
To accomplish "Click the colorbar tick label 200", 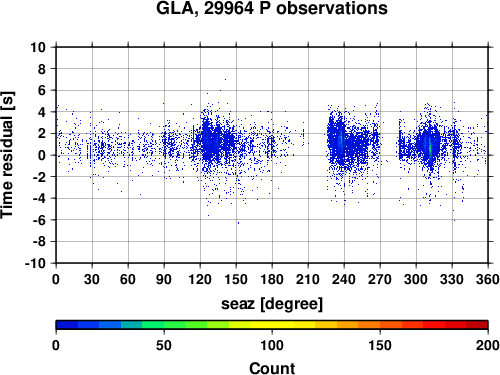I will tap(488, 345).
